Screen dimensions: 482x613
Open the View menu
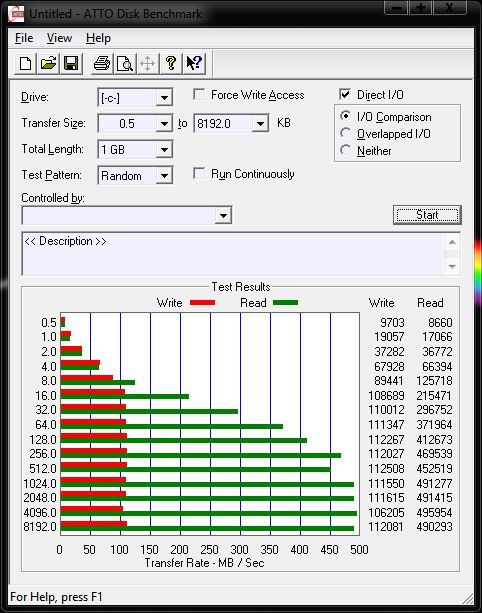point(59,38)
